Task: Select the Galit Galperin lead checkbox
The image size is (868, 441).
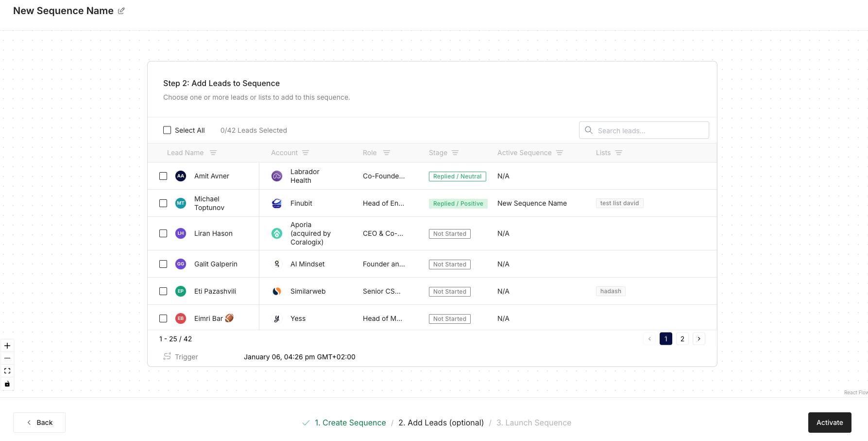Action: 163,264
